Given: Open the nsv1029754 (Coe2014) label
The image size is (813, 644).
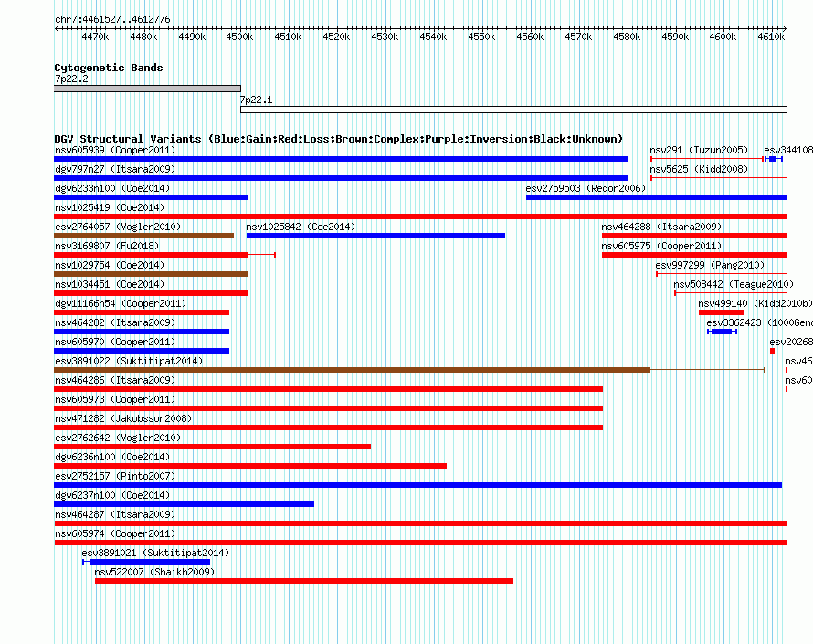Looking at the screenshot, I should coord(110,266).
